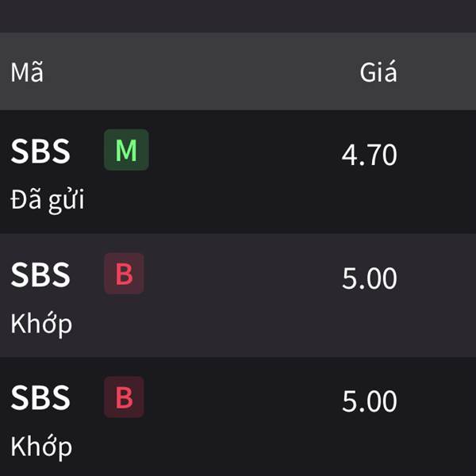Click the gray column header bar
The width and height of the screenshot is (476, 476).
click(238, 71)
